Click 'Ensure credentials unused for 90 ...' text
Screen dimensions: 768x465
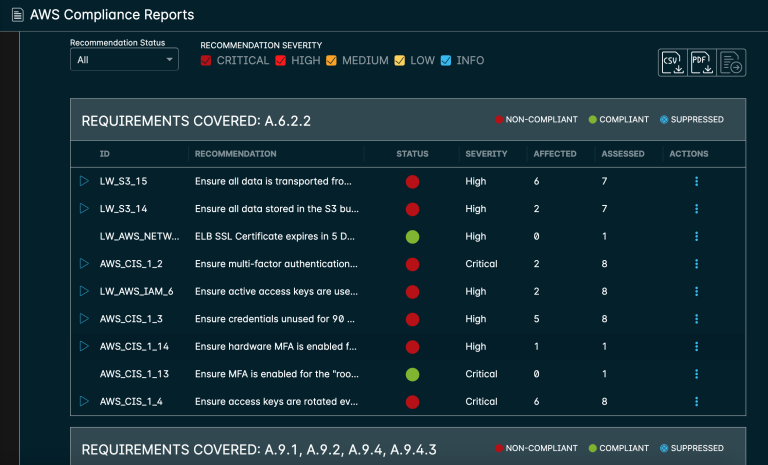click(x=275, y=319)
